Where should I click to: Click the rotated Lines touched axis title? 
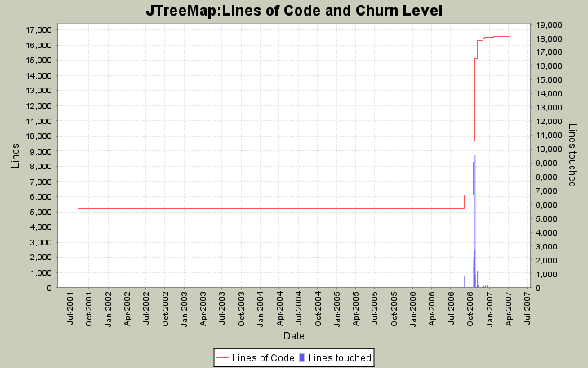(x=572, y=155)
